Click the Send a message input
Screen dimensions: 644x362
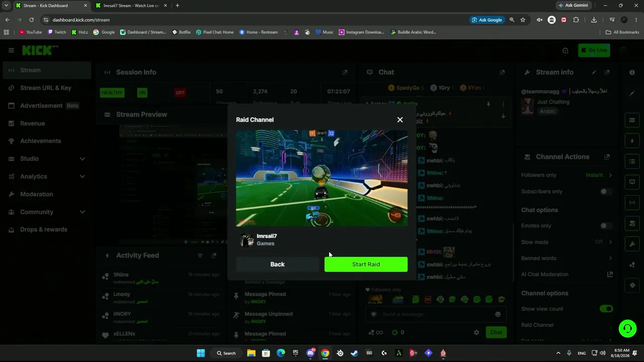coord(436,314)
